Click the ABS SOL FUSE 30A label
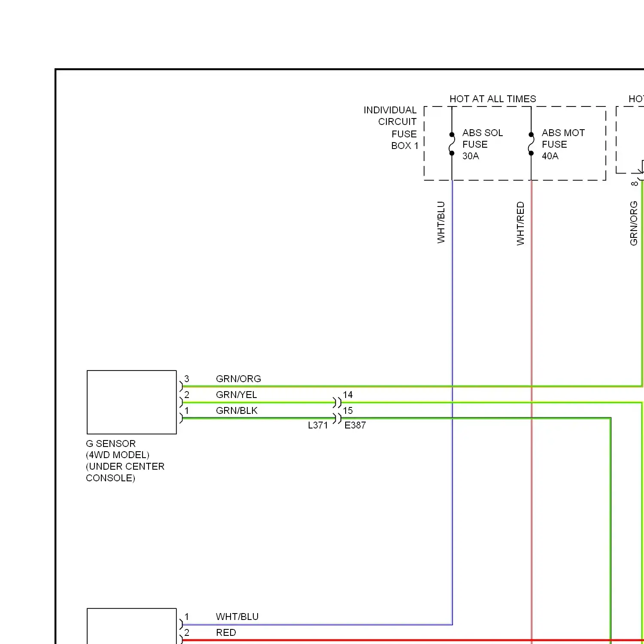Image resolution: width=644 pixels, height=644 pixels. coord(482,144)
